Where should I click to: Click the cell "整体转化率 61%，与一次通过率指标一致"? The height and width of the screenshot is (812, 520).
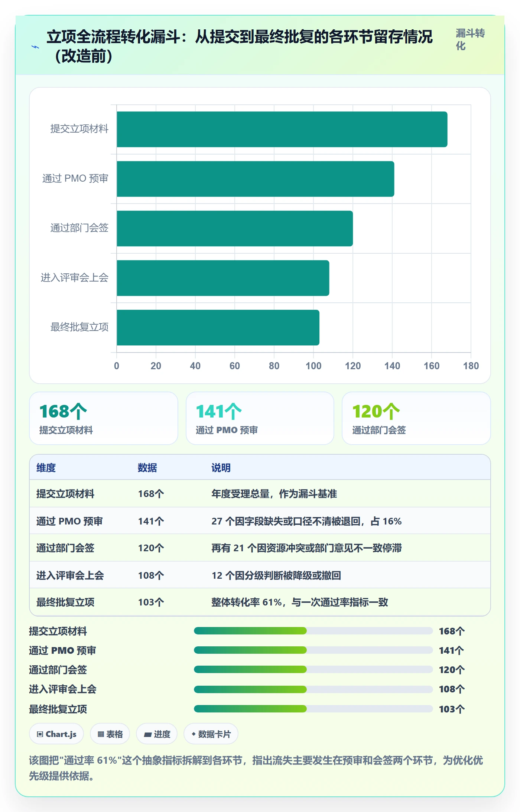(x=300, y=602)
